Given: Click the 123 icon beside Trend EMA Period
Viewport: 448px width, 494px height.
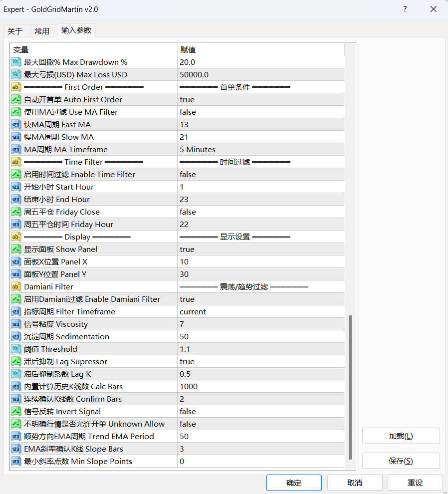Looking at the screenshot, I should click(x=15, y=436).
